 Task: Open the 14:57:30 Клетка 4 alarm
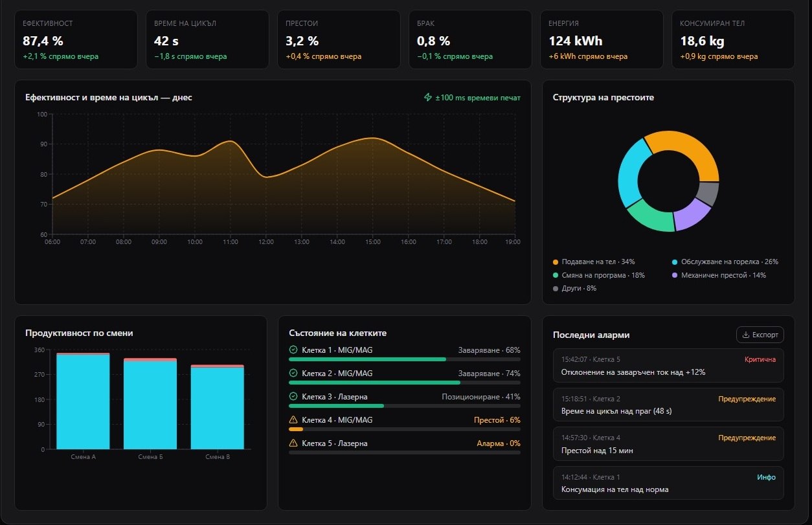point(668,444)
